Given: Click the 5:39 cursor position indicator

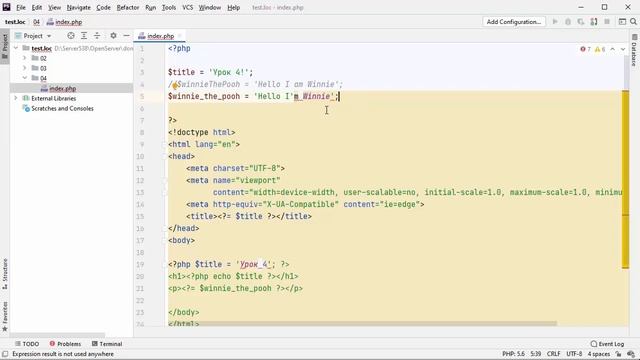Looking at the screenshot, I should click(536, 354).
